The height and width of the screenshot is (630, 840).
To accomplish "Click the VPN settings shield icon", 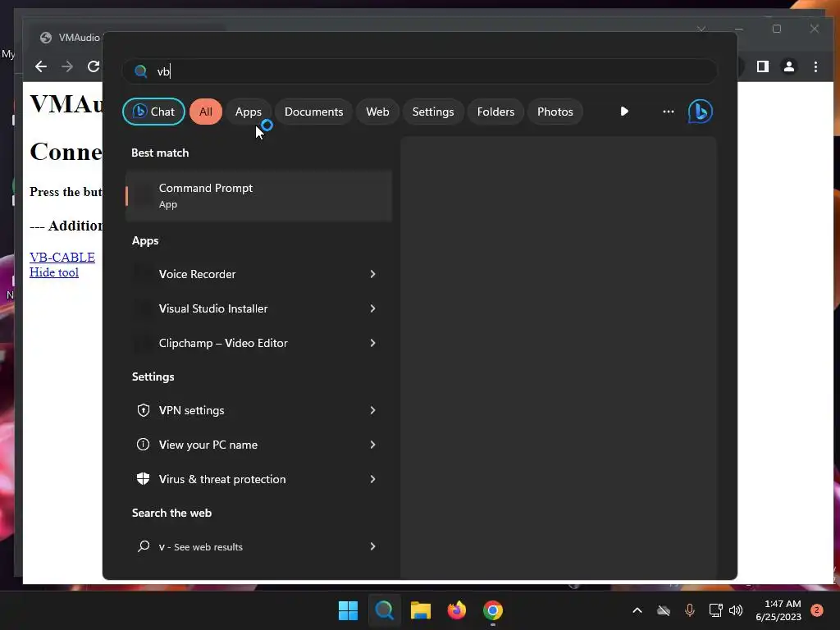I will click(x=143, y=410).
